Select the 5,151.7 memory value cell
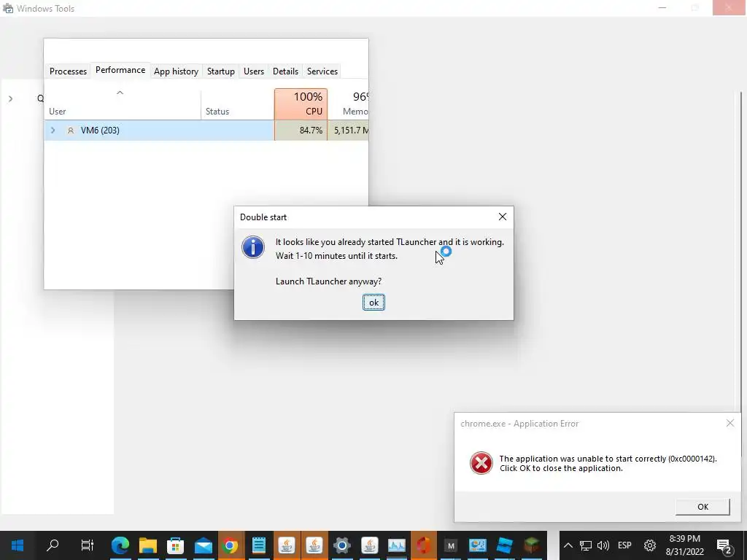 (x=348, y=130)
